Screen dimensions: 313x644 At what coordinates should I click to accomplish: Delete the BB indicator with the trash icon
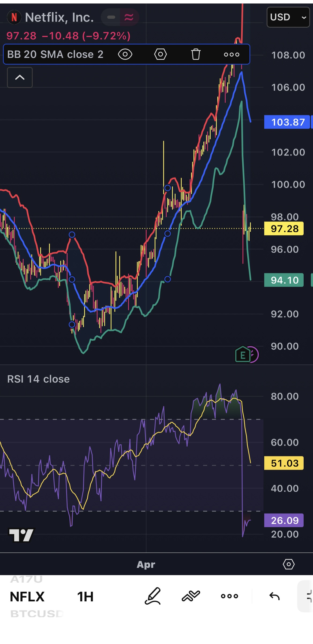196,54
